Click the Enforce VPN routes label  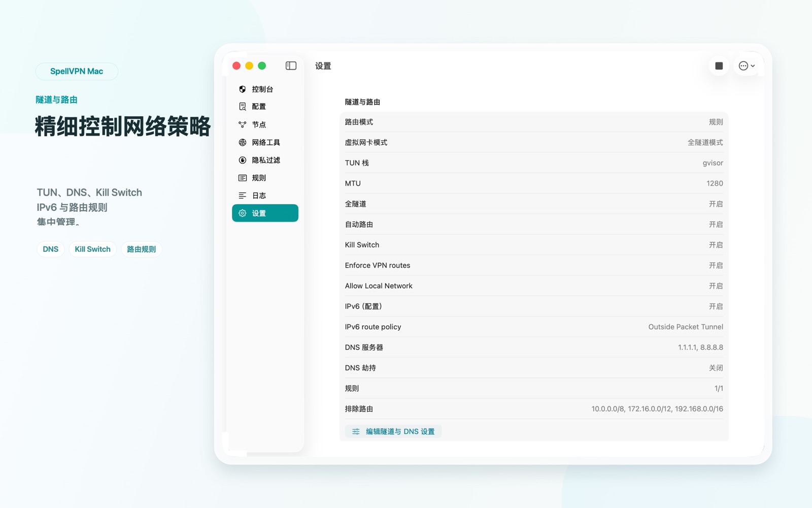point(378,265)
